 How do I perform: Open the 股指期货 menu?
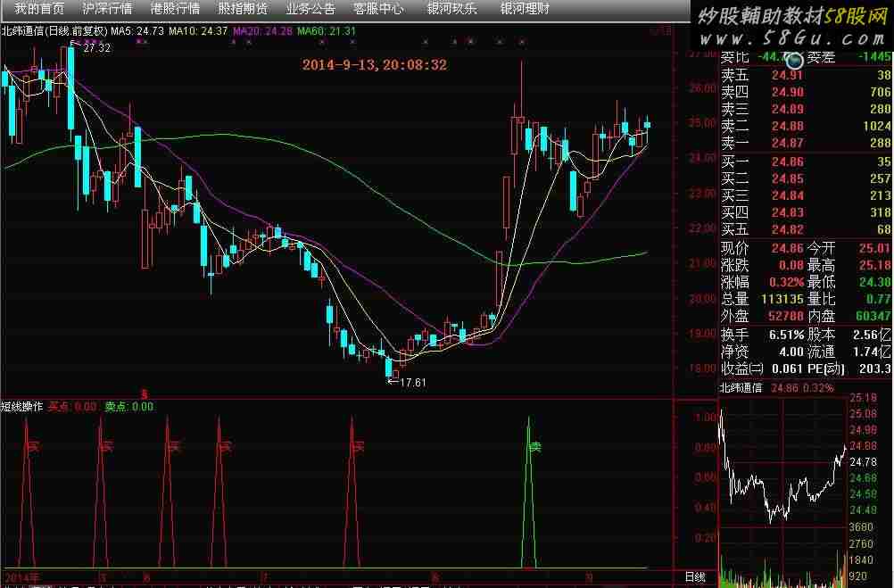(x=243, y=9)
